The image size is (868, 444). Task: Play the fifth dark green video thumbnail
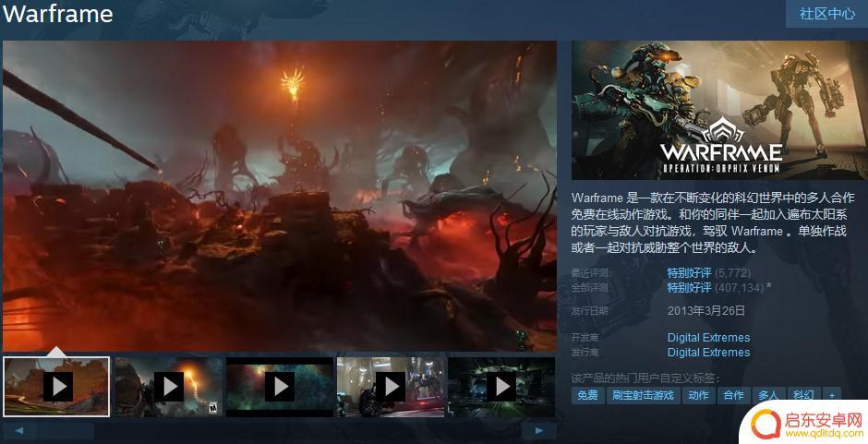point(501,387)
